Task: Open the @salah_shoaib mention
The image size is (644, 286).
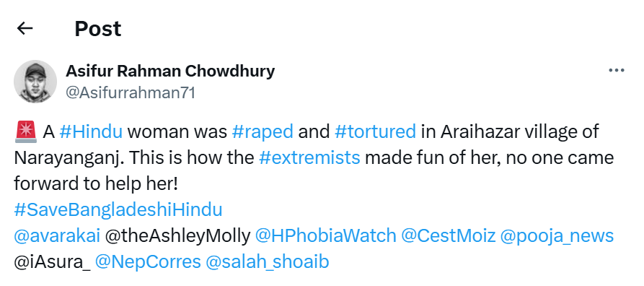Action: (x=268, y=262)
